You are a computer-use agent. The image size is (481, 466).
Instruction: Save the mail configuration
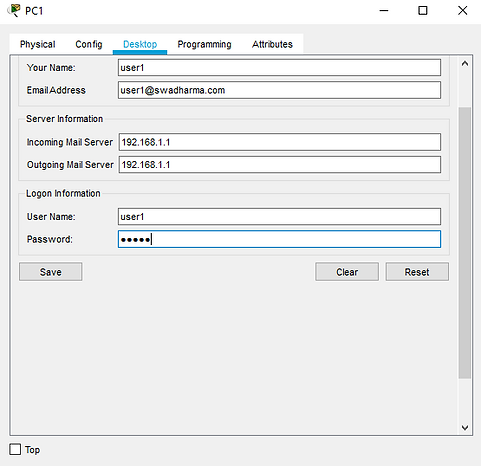(x=51, y=272)
